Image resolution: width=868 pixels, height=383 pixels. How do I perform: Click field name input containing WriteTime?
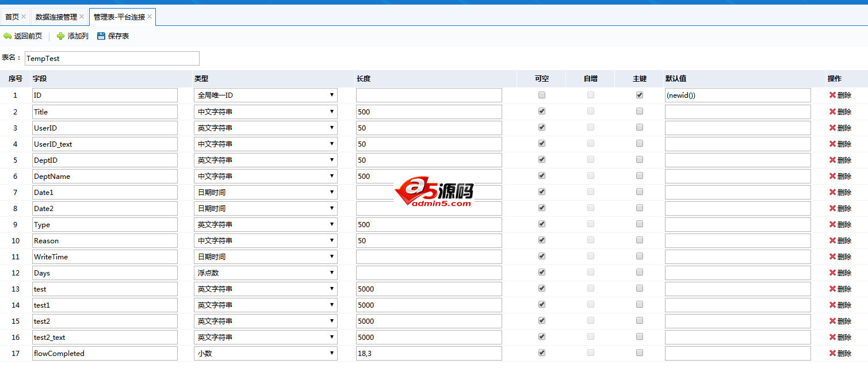tap(105, 256)
